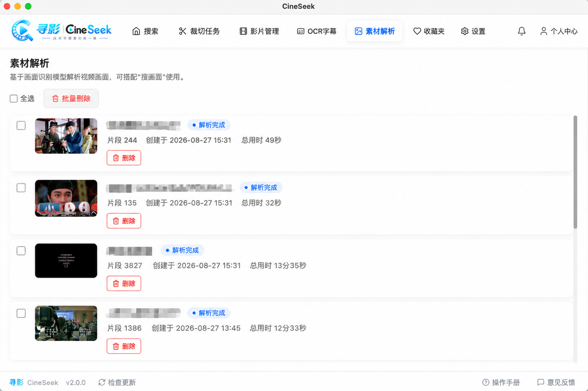
Task: Select the 素材解析 tab
Action: click(375, 31)
